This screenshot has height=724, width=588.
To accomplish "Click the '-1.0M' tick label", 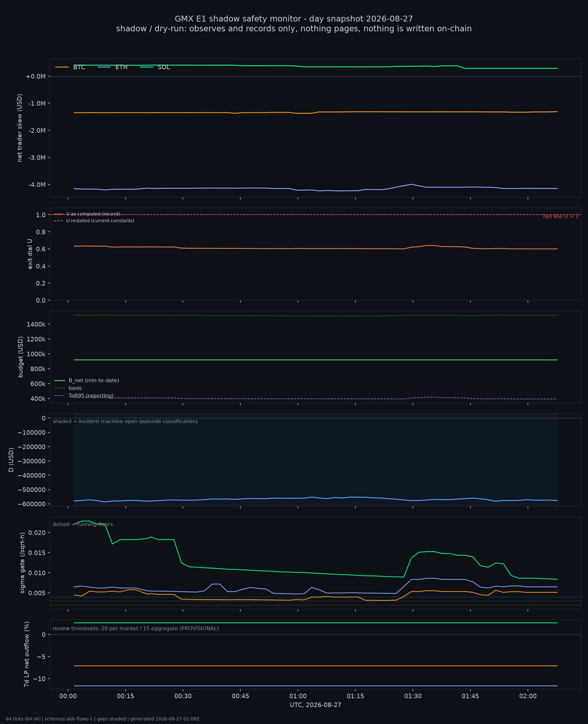I will click(x=37, y=103).
